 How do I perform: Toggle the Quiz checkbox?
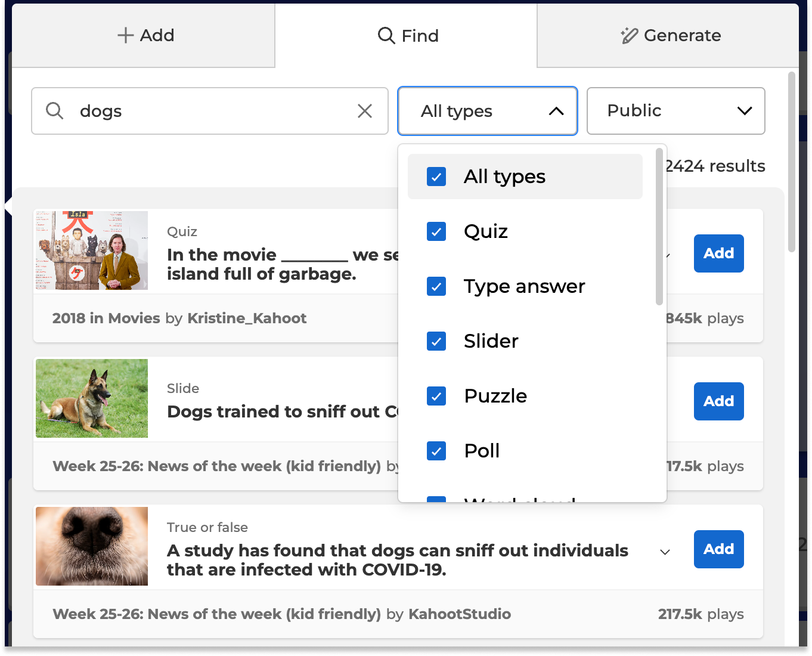click(x=436, y=231)
